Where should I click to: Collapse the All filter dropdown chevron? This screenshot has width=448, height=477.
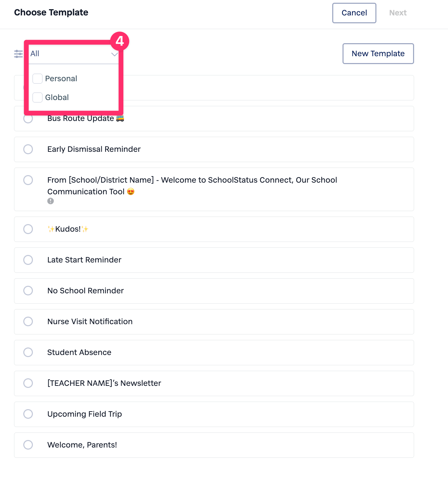coord(114,54)
